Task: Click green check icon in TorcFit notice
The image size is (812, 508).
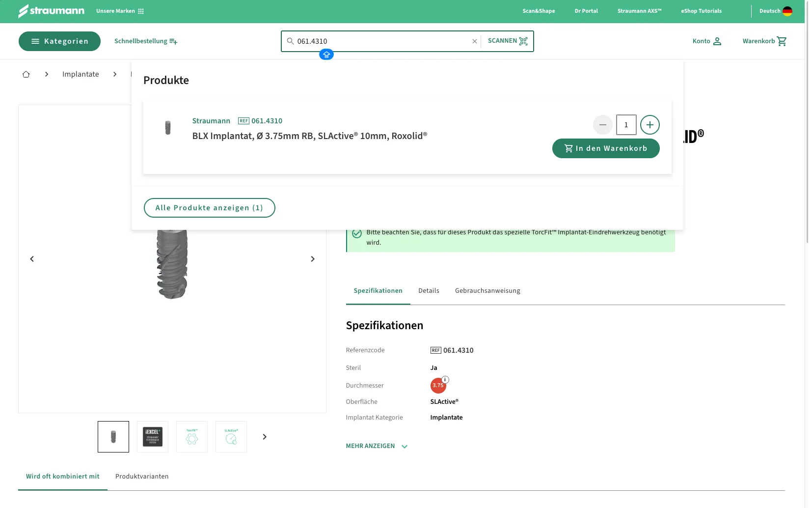Action: pos(357,234)
